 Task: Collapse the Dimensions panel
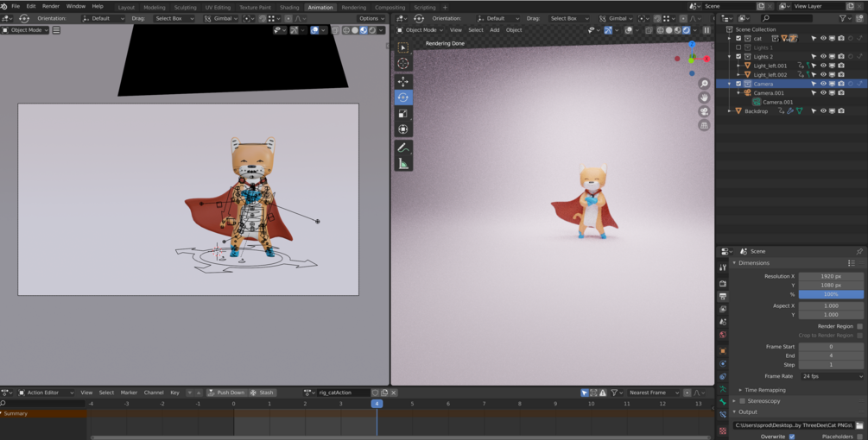(x=735, y=263)
